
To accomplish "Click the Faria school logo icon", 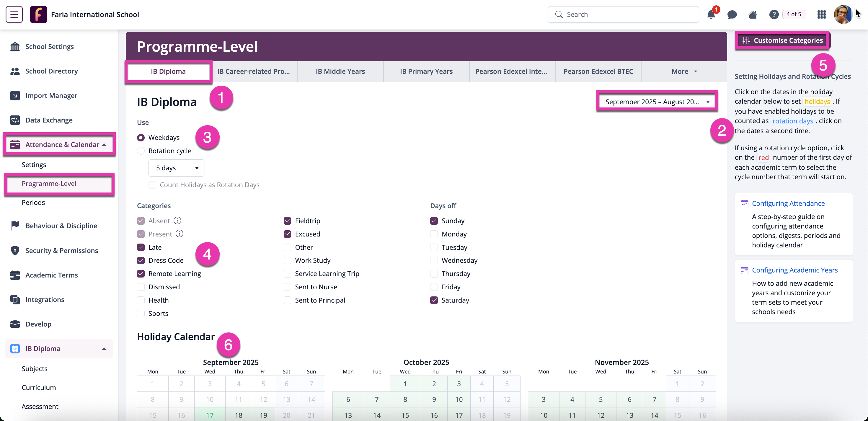I will (38, 14).
